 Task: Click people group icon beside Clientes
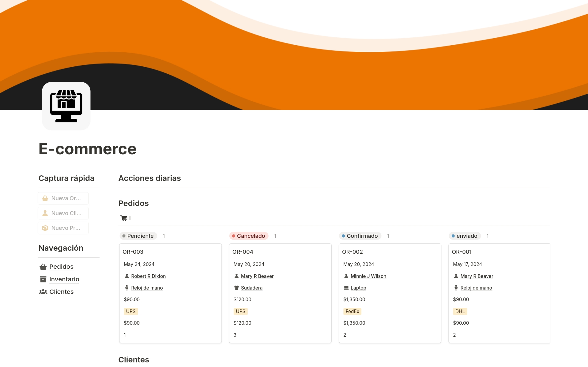(43, 292)
